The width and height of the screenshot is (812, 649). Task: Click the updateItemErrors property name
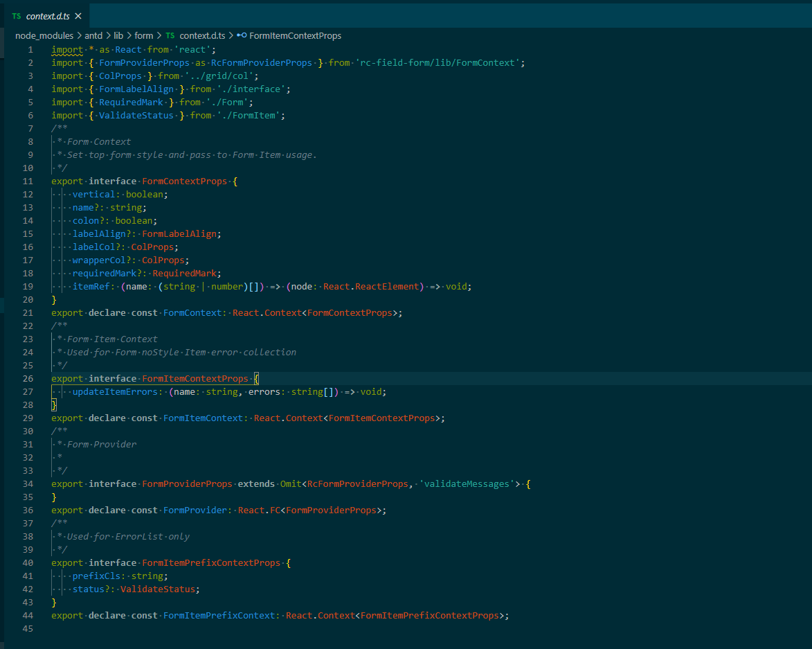[x=115, y=392]
